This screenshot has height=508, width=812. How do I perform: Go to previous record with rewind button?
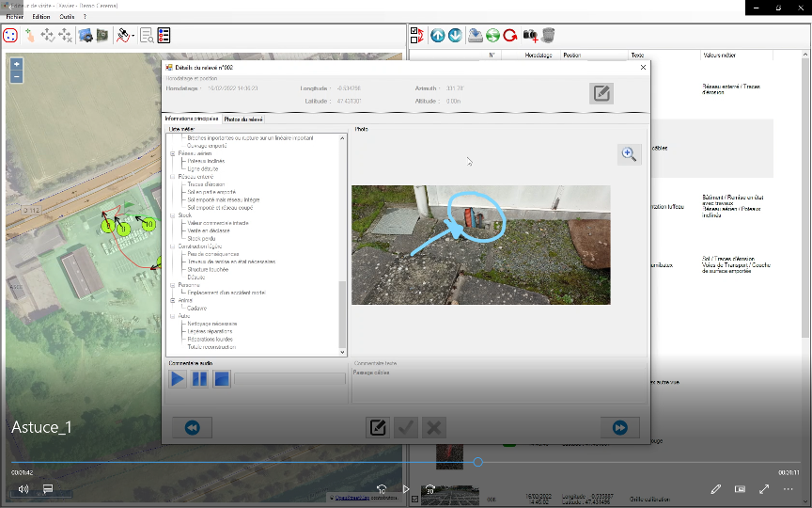coord(192,427)
